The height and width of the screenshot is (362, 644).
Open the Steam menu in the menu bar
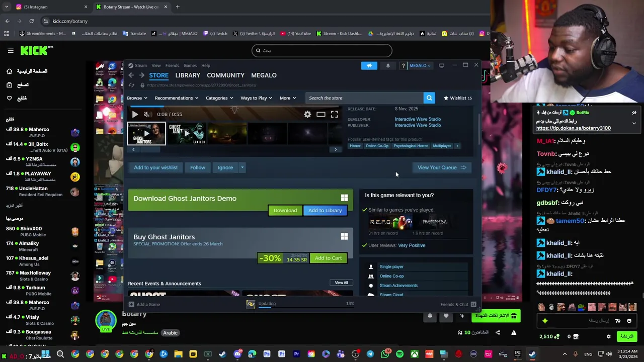click(141, 65)
